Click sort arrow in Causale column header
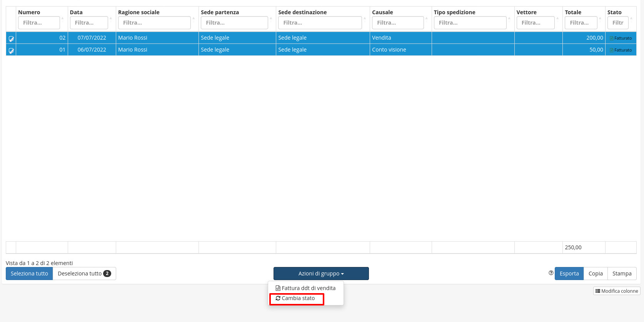Image resolution: width=644 pixels, height=322 pixels. 426,18
